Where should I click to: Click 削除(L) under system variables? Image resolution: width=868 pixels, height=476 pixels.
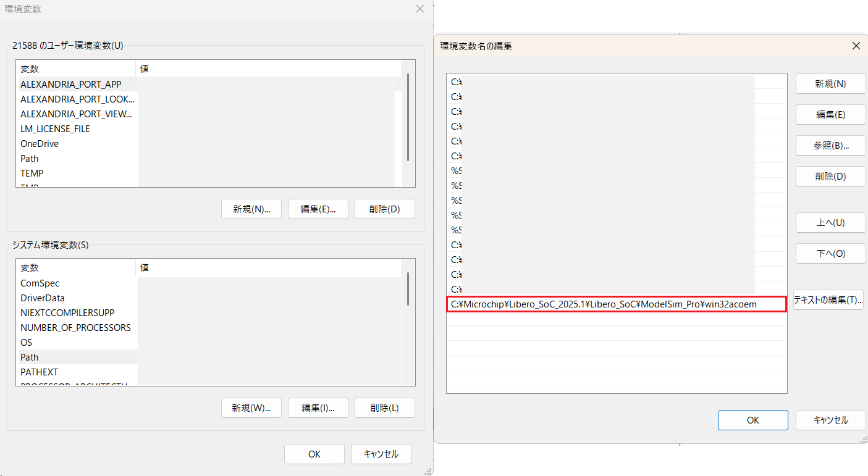(384, 407)
